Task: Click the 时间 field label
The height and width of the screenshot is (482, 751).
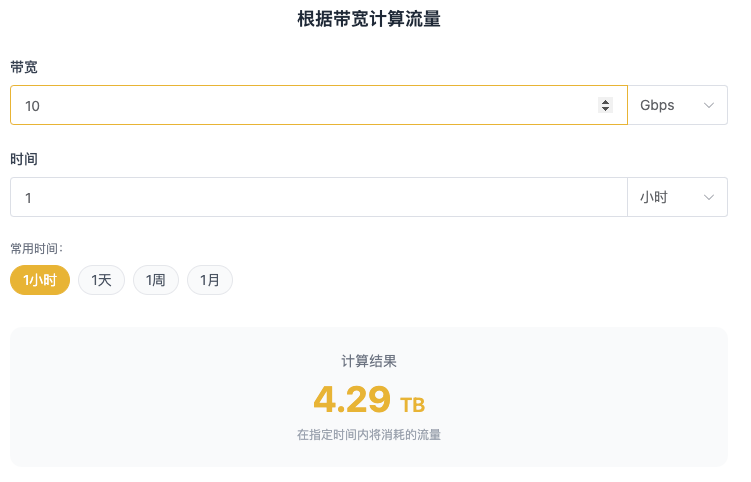Action: click(x=24, y=159)
